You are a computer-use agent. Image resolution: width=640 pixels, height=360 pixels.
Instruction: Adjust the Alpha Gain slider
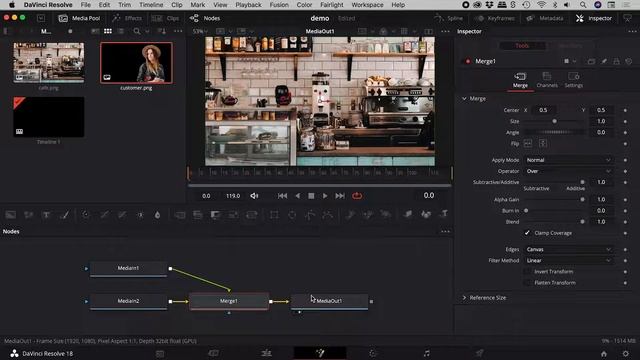pyautogui.click(x=554, y=200)
